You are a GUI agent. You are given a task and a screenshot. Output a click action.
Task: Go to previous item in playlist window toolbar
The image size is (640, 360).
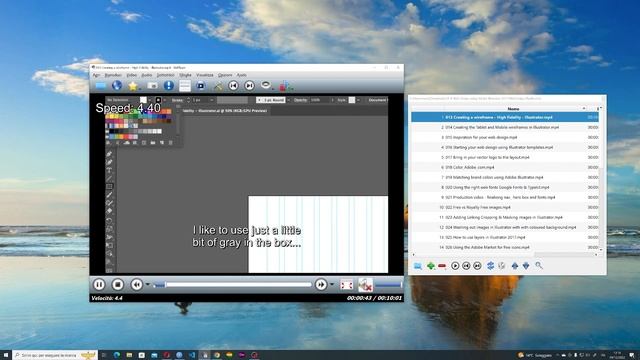click(466, 266)
